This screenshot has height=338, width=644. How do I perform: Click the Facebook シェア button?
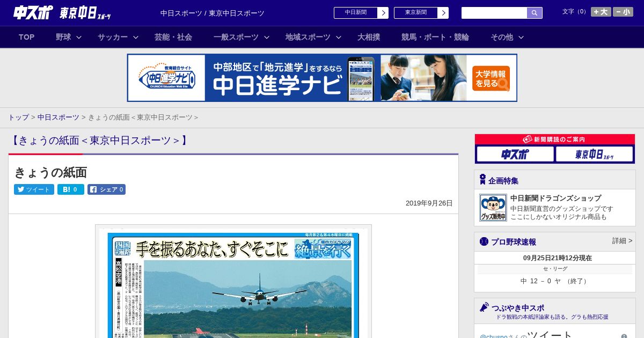(106, 189)
